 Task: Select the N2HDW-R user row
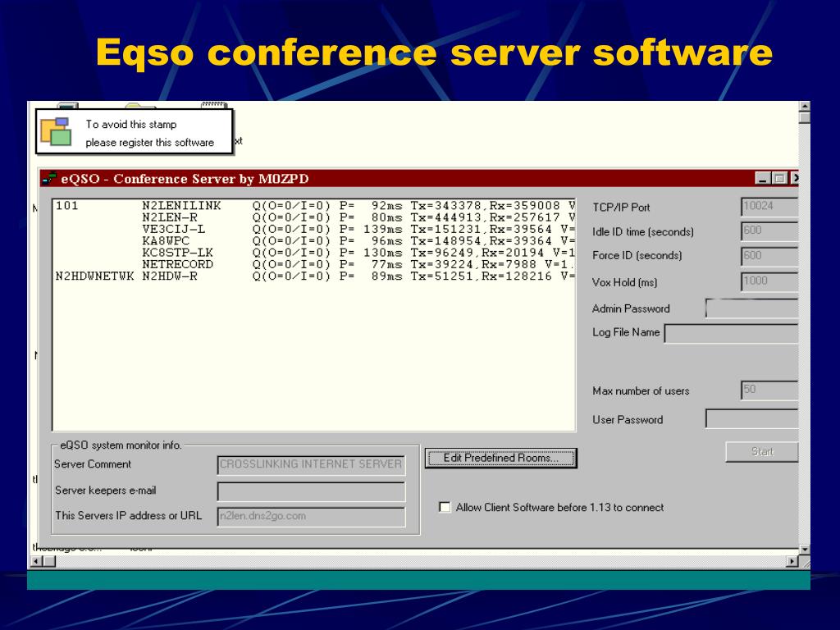pos(315,276)
